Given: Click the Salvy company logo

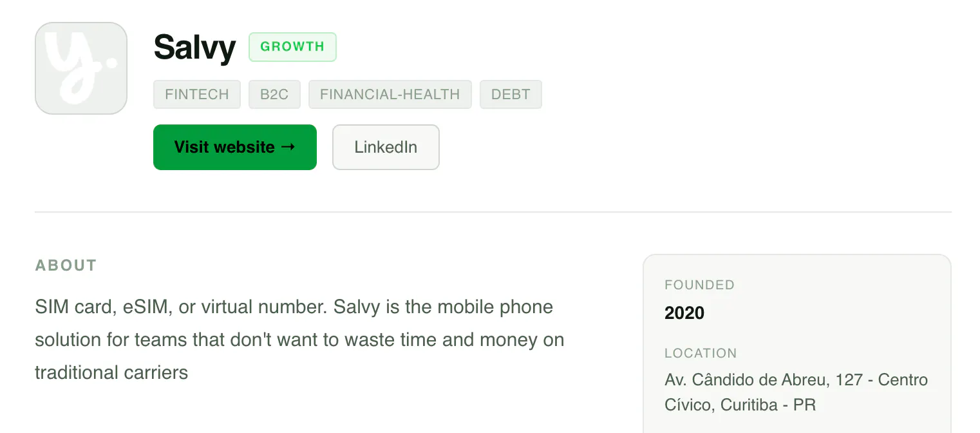Looking at the screenshot, I should click(x=81, y=68).
